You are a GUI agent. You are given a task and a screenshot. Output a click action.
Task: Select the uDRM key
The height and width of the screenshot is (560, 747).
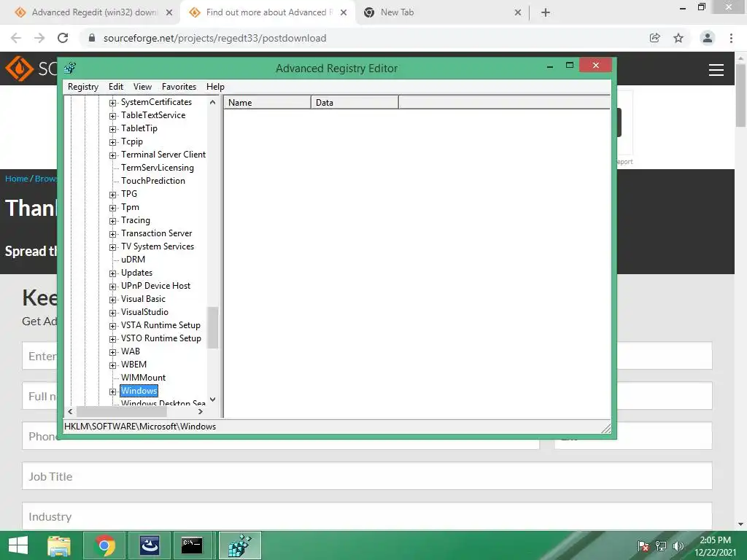(x=133, y=260)
